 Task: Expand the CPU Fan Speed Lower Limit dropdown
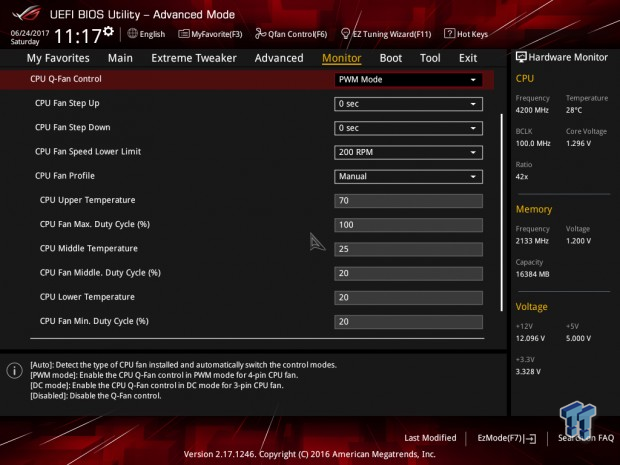click(408, 152)
